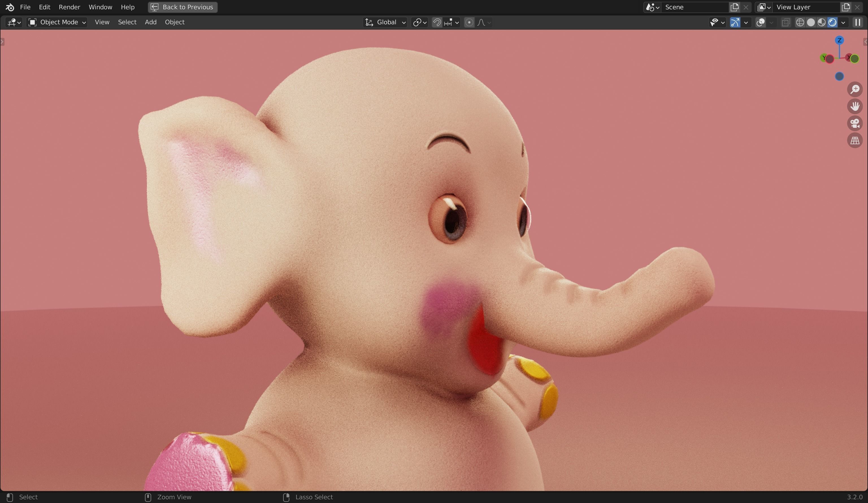Add a new view layer

846,7
